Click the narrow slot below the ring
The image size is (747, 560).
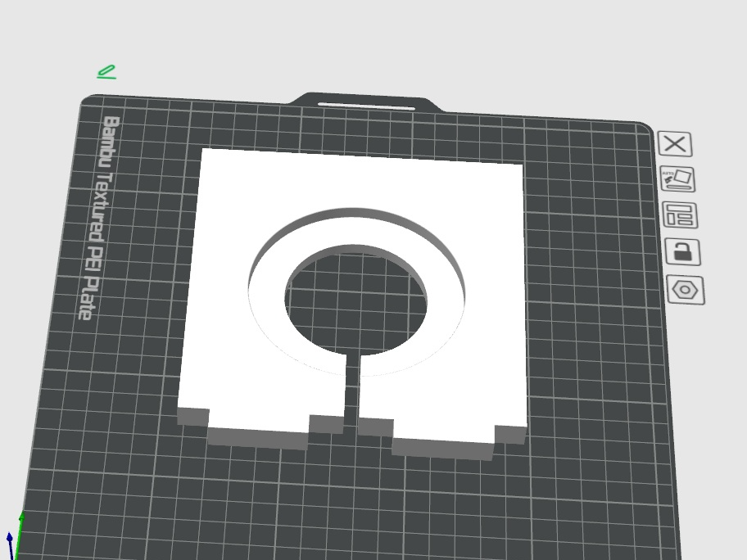coord(351,393)
